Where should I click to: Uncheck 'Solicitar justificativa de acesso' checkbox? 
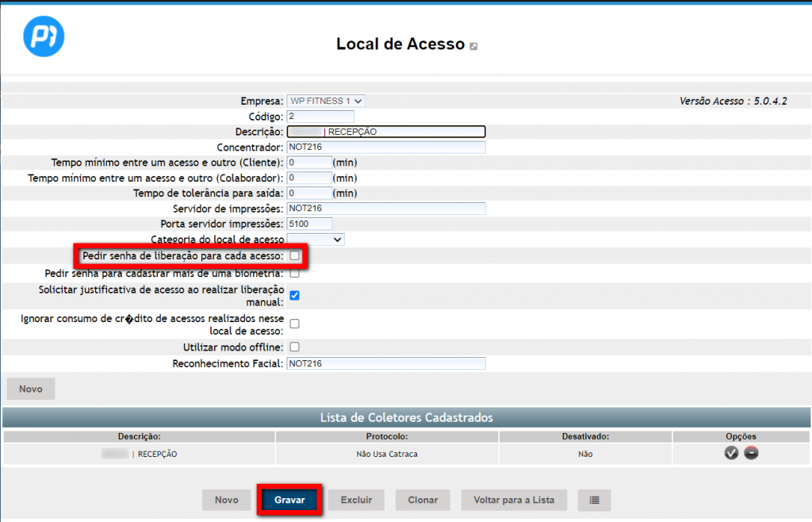(x=294, y=295)
